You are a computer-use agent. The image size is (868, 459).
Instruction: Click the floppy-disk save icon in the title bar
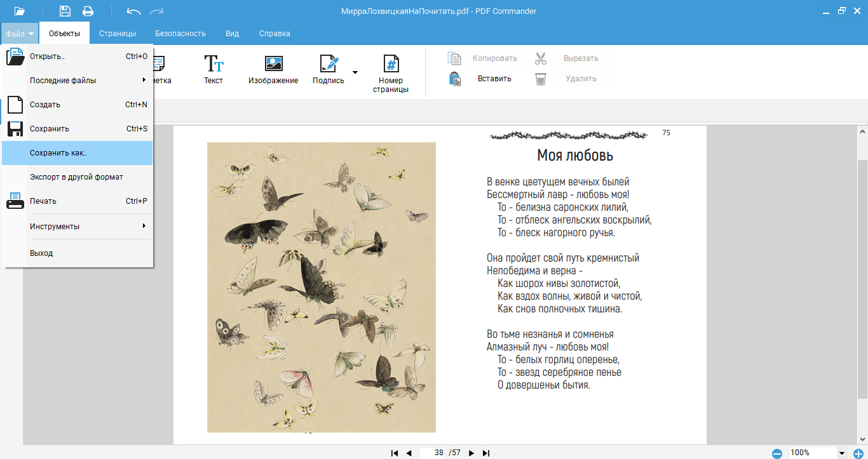65,11
